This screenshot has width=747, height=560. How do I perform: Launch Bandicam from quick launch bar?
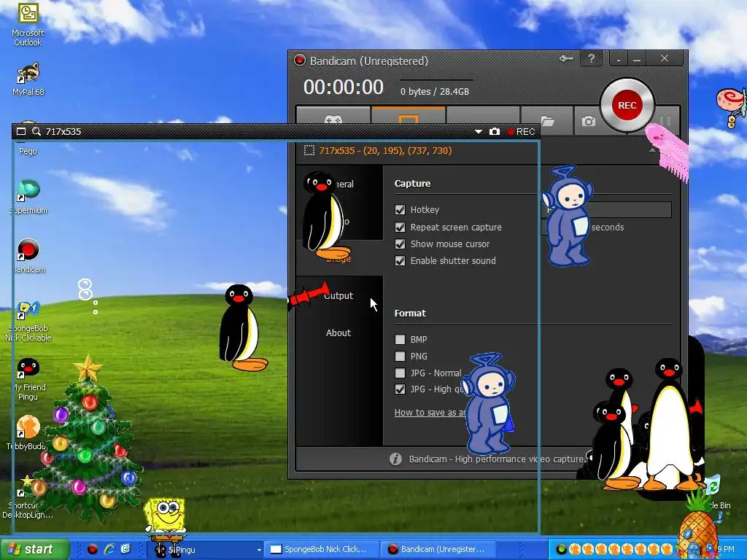tap(93, 550)
